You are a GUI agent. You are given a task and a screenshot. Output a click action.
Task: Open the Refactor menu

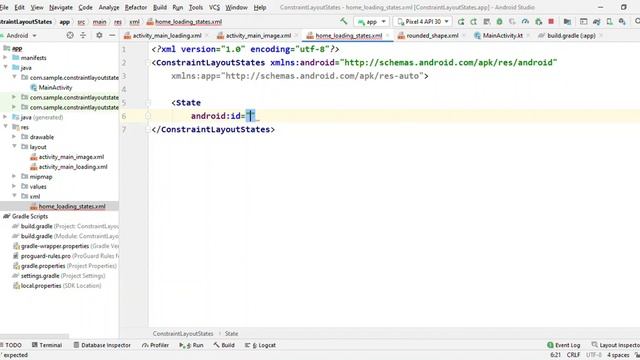tap(136, 7)
